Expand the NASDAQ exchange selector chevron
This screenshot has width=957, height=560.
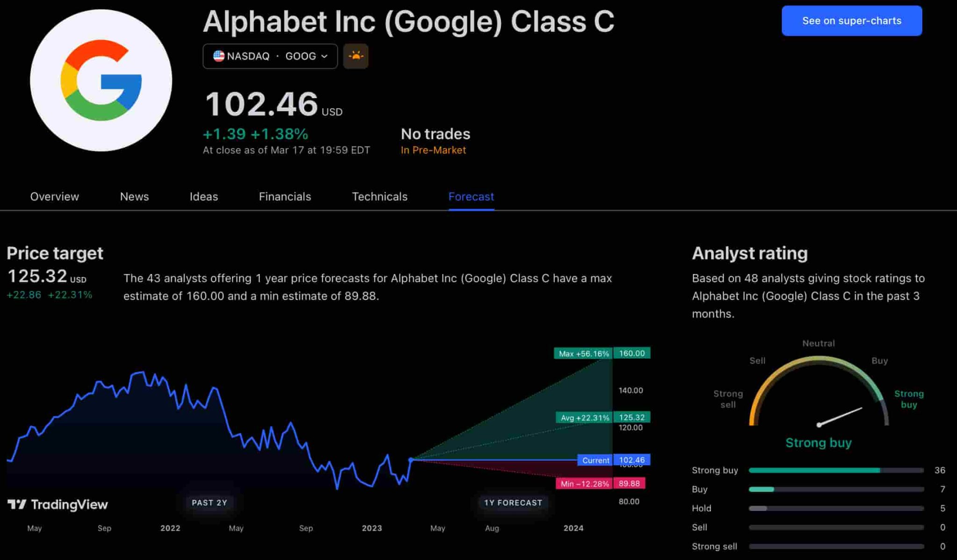pyautogui.click(x=324, y=56)
